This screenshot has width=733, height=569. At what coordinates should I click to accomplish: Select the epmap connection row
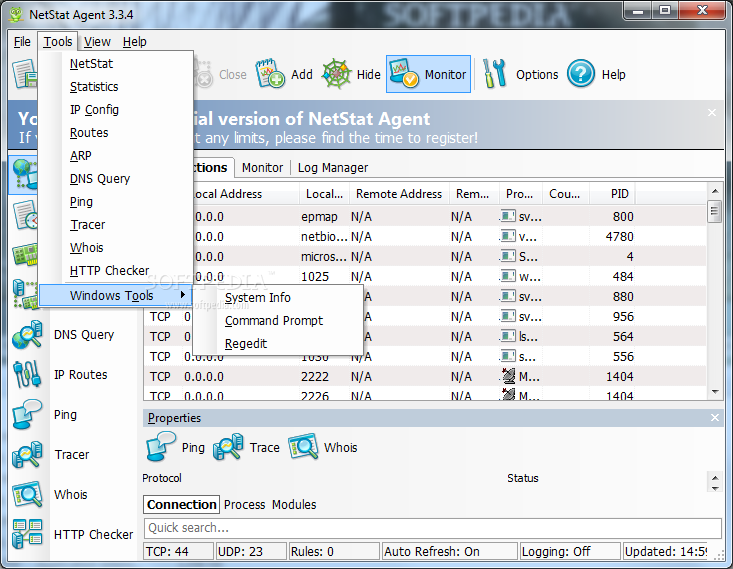tap(449, 216)
